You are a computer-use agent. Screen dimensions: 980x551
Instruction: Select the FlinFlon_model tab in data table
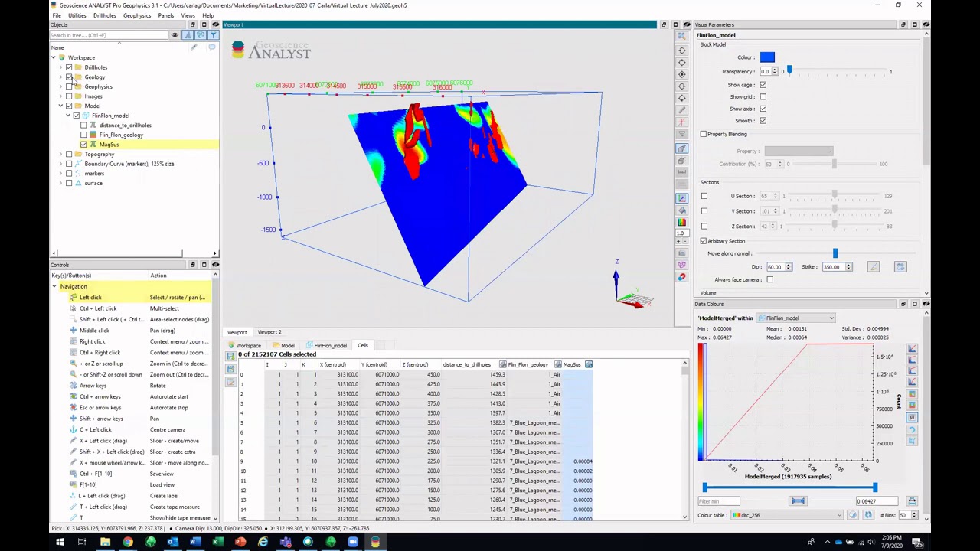(327, 345)
